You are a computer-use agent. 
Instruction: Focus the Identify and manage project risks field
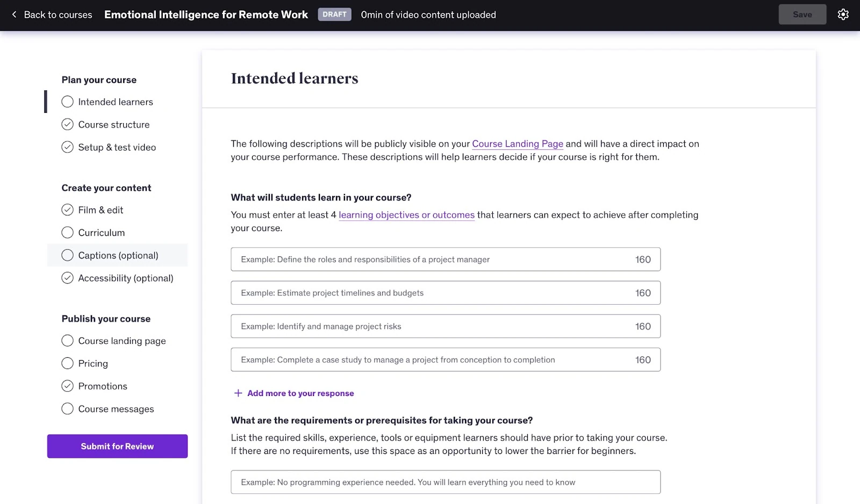click(x=446, y=326)
